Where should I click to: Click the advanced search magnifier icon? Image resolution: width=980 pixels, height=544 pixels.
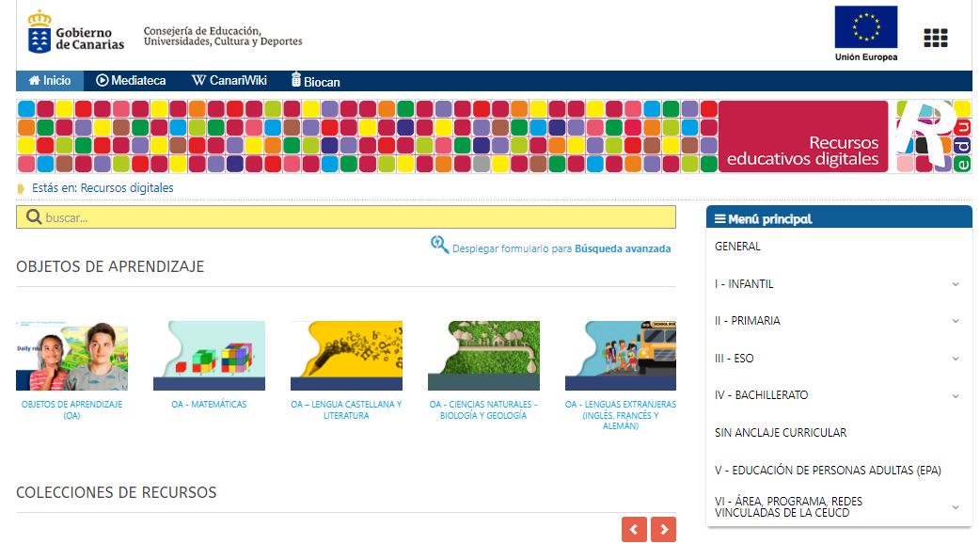(439, 245)
